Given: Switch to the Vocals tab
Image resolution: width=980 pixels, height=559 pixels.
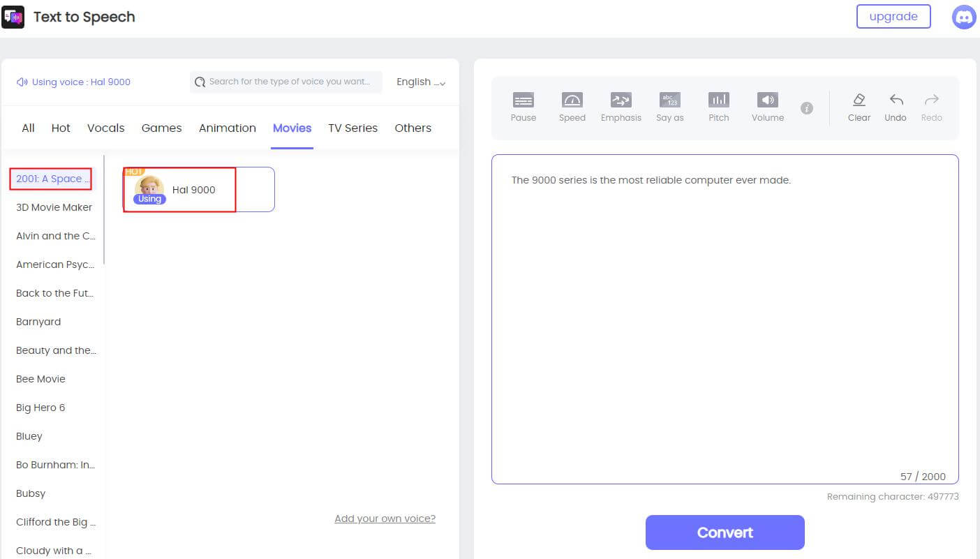Looking at the screenshot, I should 106,128.
